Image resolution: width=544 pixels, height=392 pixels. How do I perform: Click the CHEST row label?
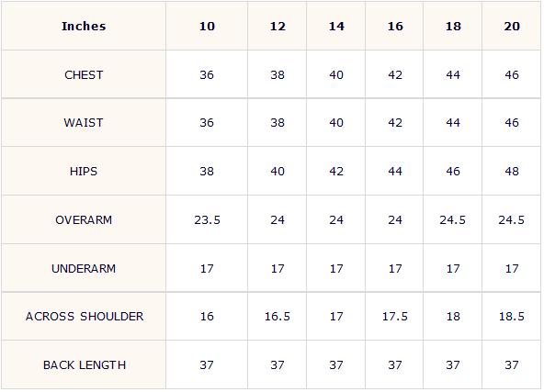(x=84, y=74)
